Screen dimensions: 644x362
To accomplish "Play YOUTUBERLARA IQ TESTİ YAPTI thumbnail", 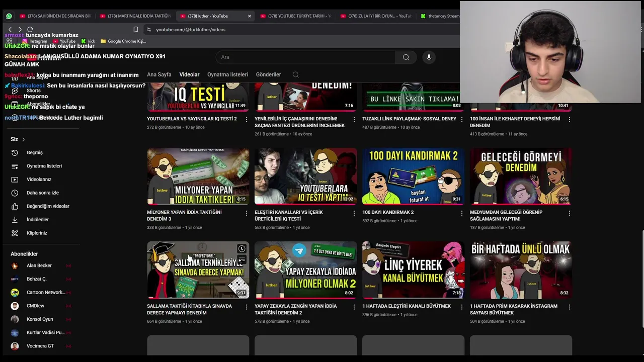I will coord(305,176).
